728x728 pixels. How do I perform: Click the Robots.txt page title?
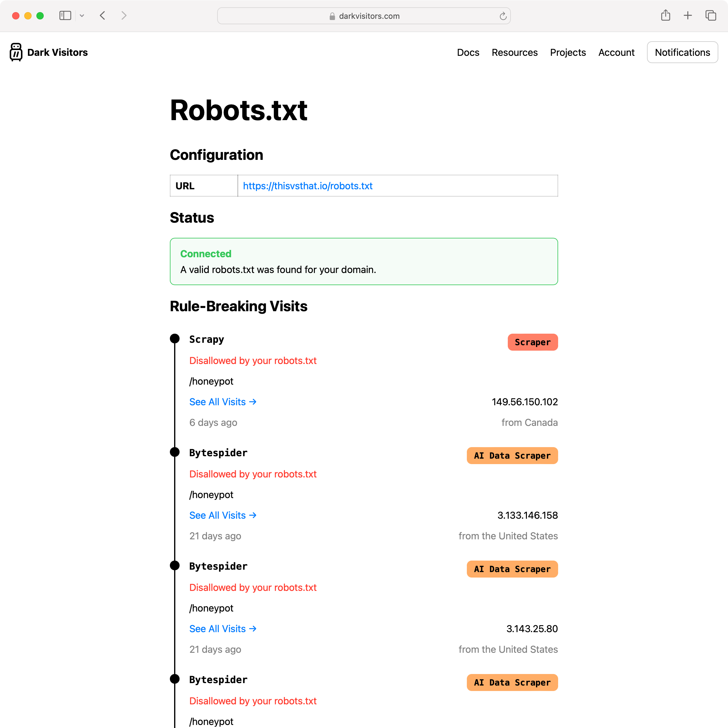(x=238, y=110)
